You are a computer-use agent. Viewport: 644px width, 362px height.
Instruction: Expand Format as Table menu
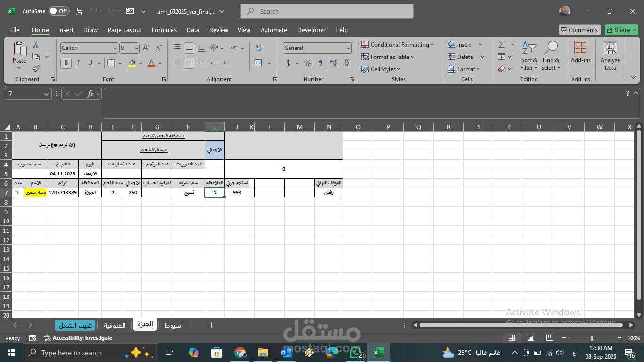coord(388,57)
